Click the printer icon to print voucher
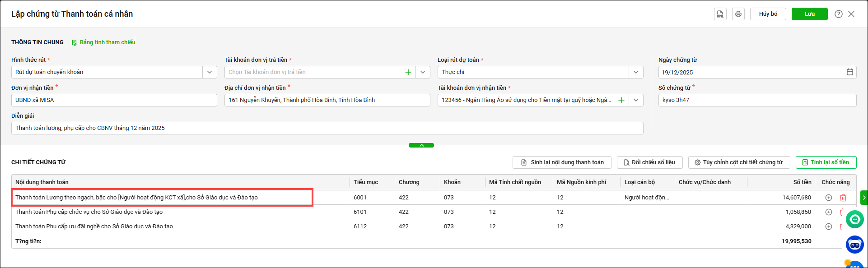This screenshot has height=268, width=868. click(738, 14)
